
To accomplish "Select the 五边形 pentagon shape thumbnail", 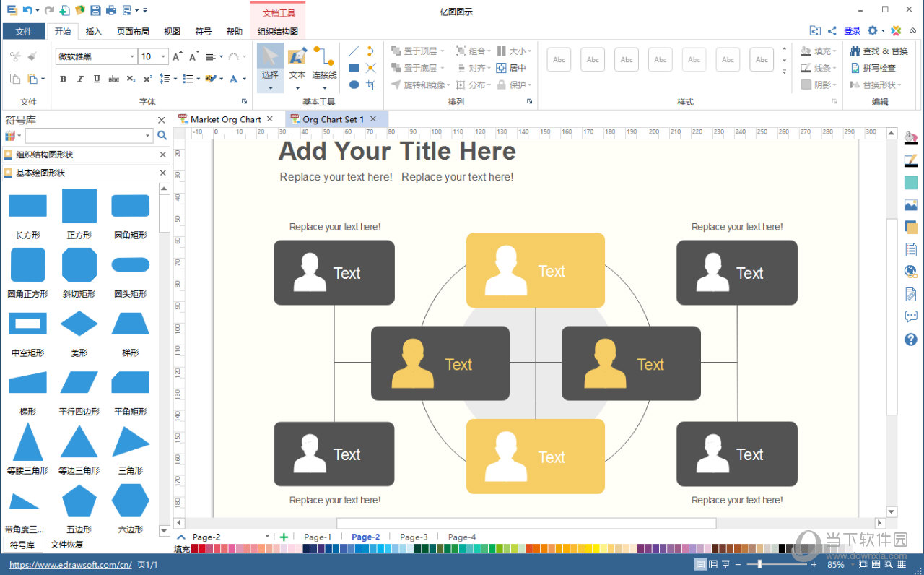I will pos(79,501).
